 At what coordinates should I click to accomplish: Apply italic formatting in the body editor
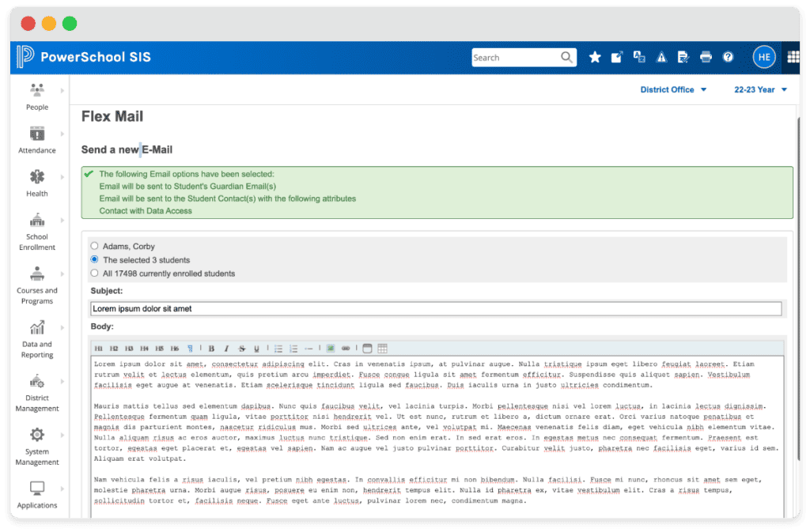(x=228, y=348)
